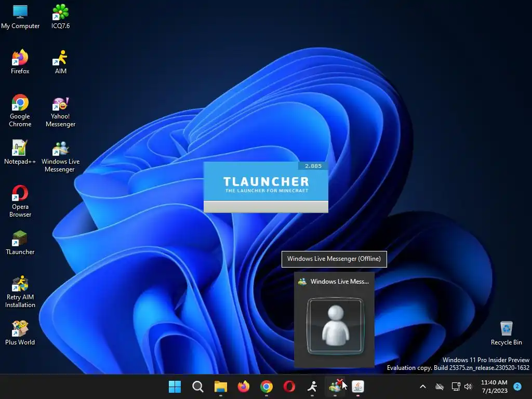The height and width of the screenshot is (399, 532).
Task: Click the Windows Live Mess... preview title
Action: click(339, 281)
